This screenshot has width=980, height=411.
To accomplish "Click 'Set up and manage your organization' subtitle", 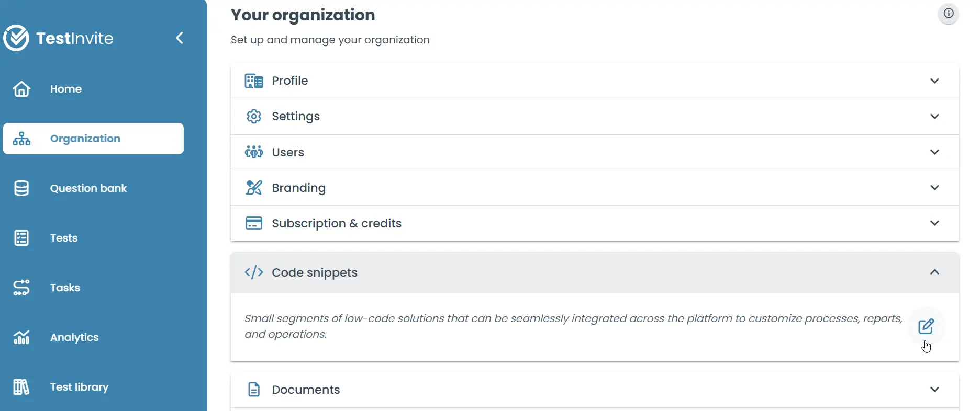I will click(330, 40).
